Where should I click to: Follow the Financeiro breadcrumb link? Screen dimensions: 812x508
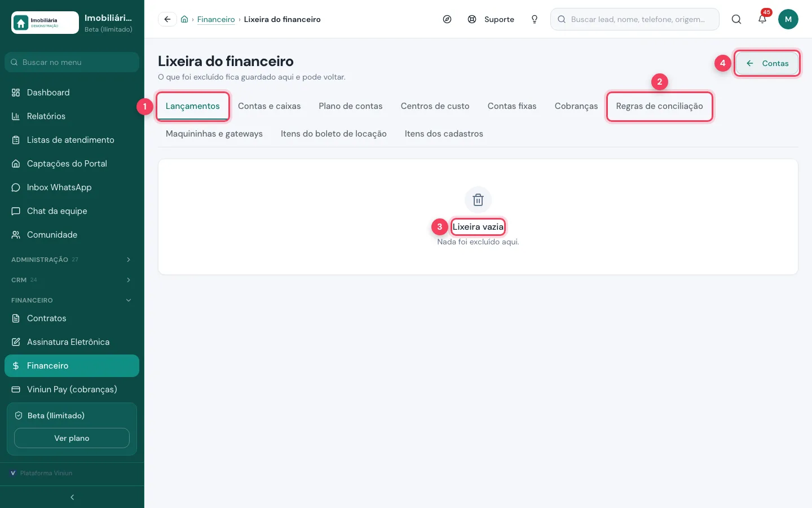[216, 19]
